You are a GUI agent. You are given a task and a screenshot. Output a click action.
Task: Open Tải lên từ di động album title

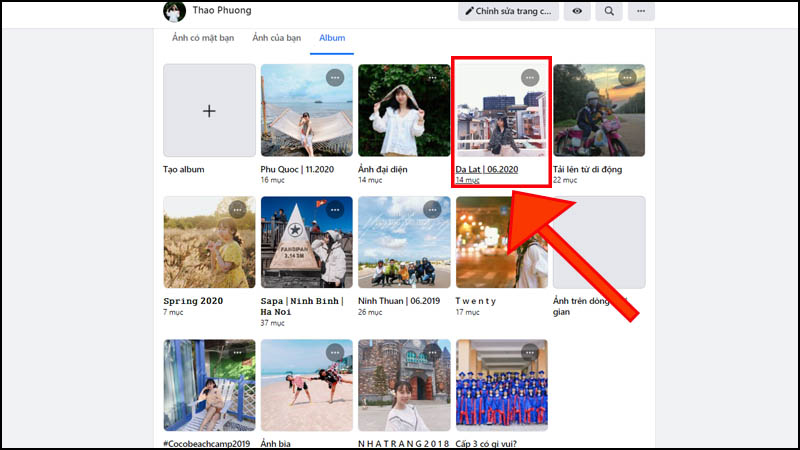point(587,169)
